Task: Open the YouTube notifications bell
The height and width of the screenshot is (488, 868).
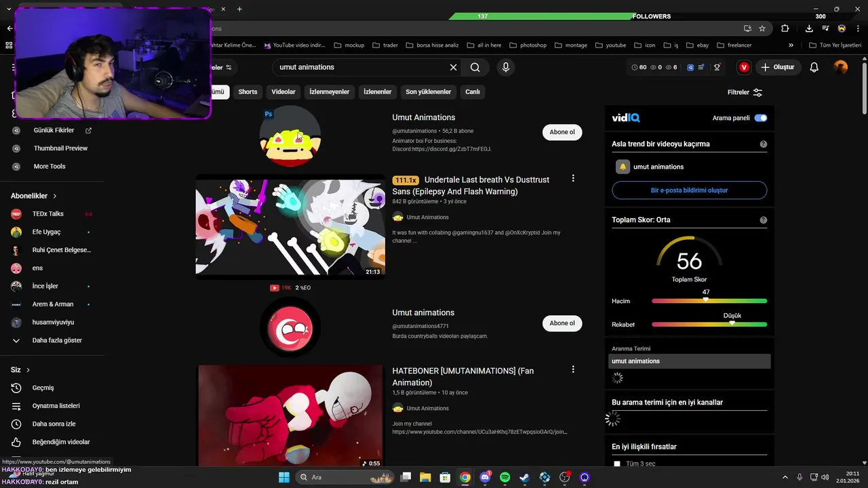Action: pyautogui.click(x=814, y=67)
